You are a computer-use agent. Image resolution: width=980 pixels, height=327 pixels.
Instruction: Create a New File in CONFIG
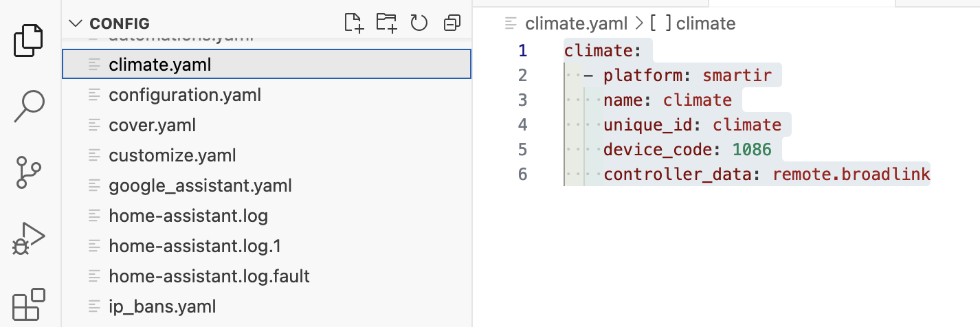[x=354, y=23]
